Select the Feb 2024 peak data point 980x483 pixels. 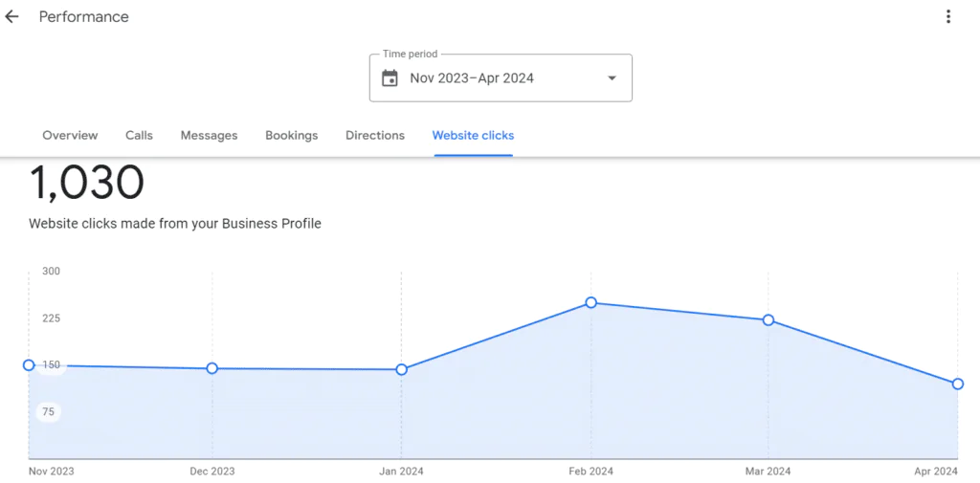click(x=591, y=302)
